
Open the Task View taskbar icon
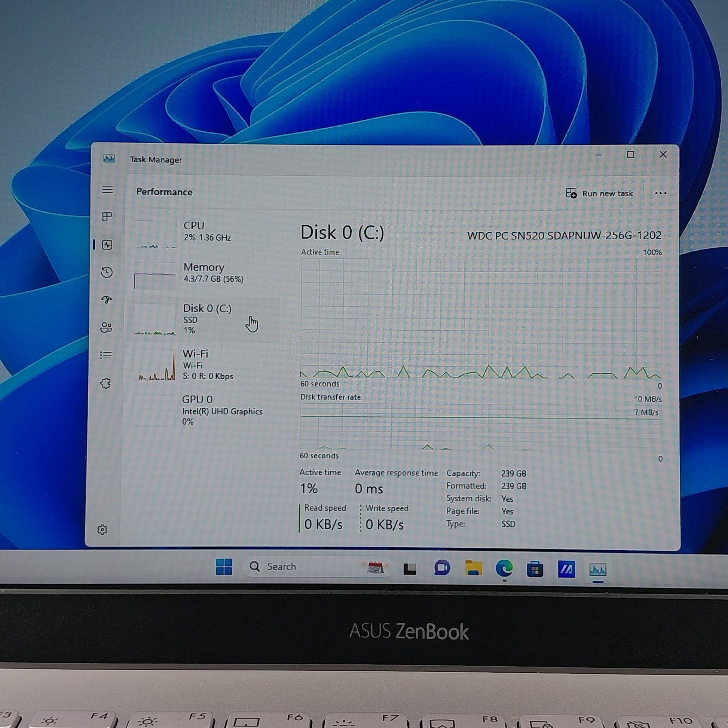410,568
